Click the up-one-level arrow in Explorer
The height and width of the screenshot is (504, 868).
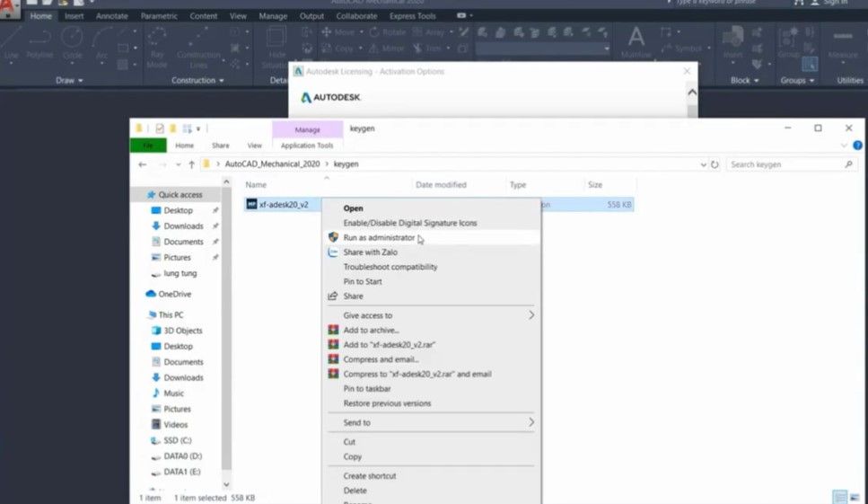[191, 164]
